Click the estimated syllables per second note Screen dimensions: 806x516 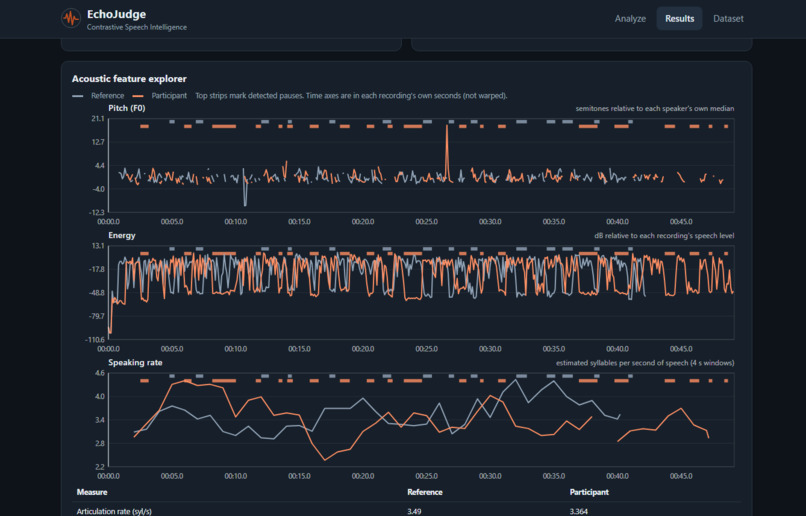click(x=645, y=363)
